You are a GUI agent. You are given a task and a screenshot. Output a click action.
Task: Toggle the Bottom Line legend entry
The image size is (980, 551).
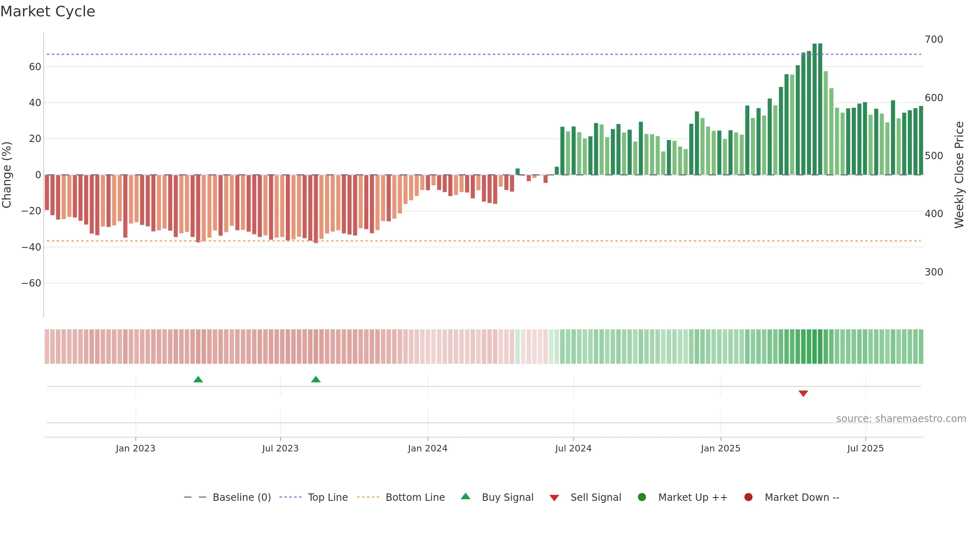pyautogui.click(x=401, y=497)
